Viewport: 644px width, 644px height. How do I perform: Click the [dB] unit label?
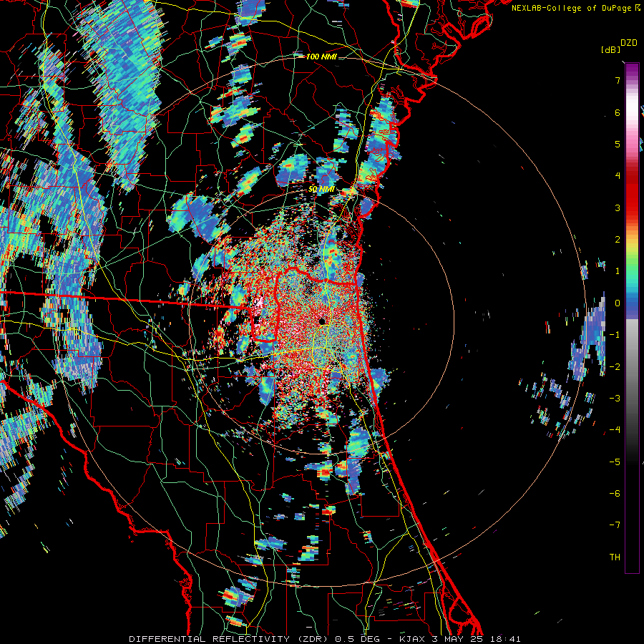(x=610, y=49)
